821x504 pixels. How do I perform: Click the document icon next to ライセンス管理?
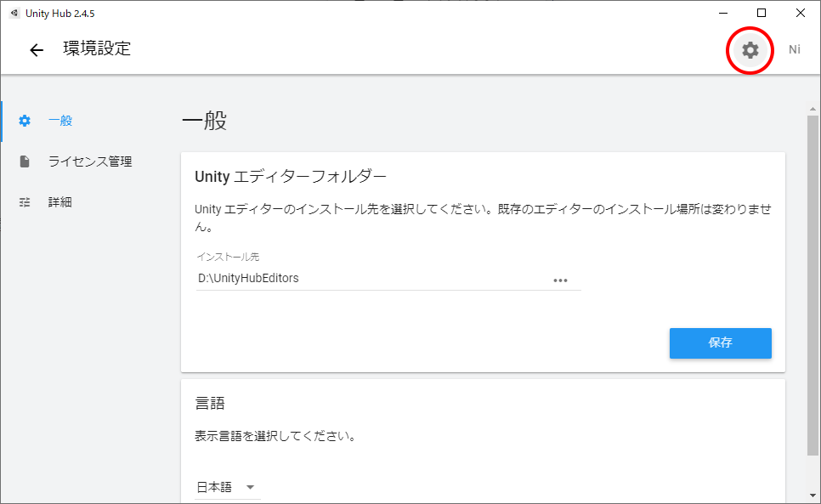click(x=24, y=161)
